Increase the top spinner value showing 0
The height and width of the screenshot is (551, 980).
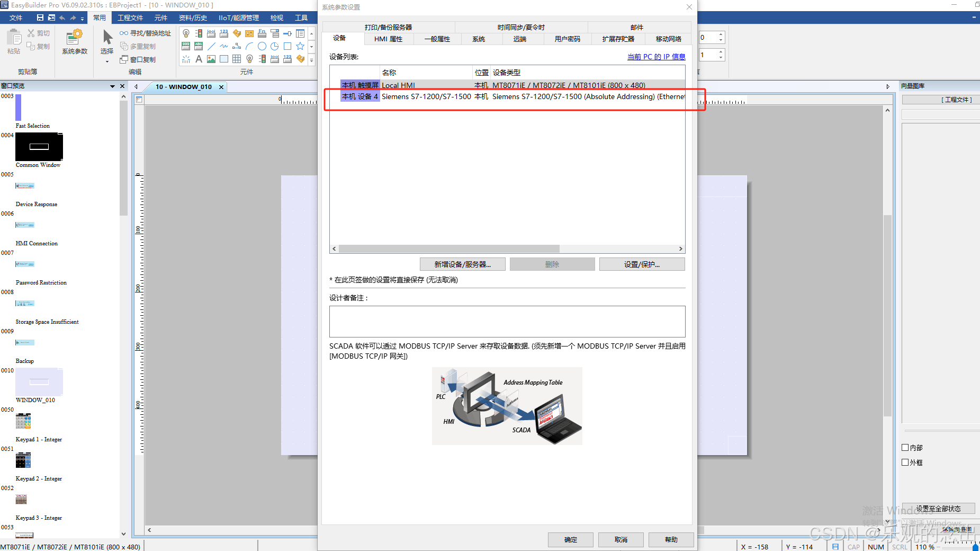(x=721, y=34)
